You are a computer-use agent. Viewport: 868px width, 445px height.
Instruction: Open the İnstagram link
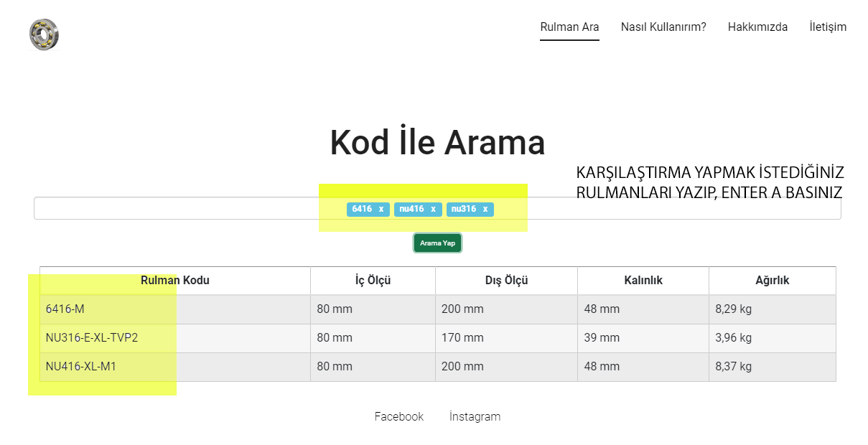point(475,416)
